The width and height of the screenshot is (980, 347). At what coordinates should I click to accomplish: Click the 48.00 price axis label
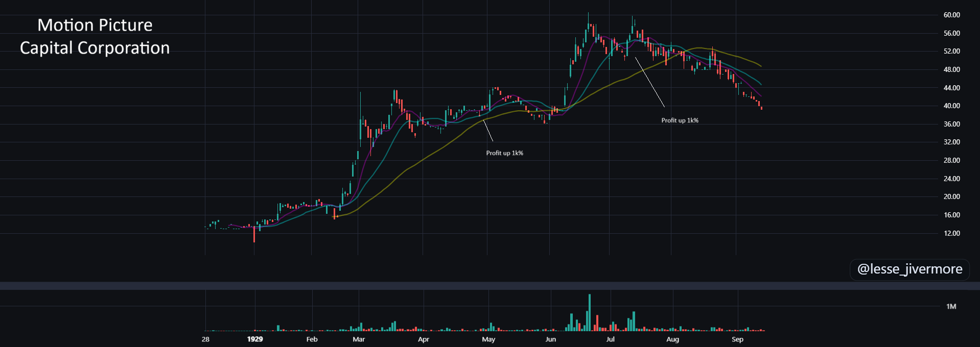951,69
